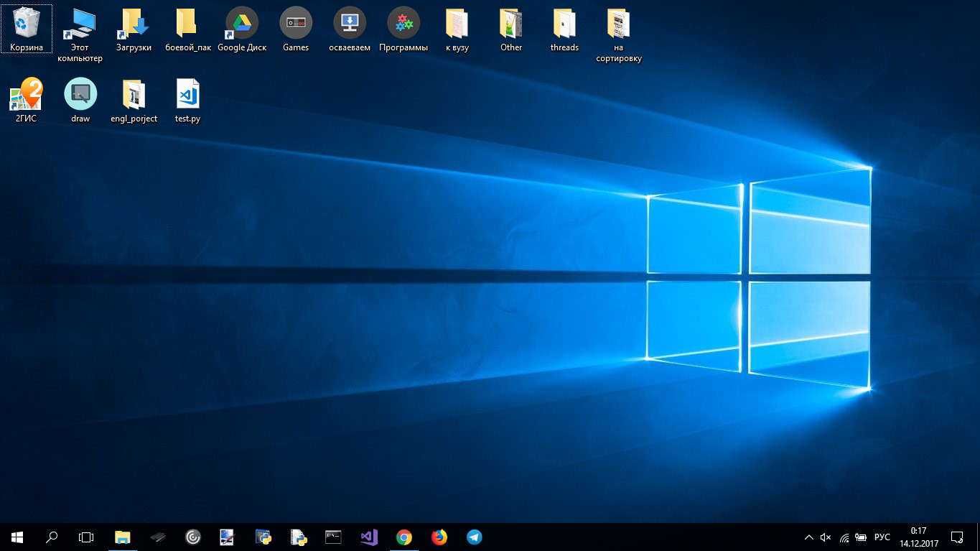The image size is (980, 551).
Task: Click the на сортировку folder
Action: point(619,34)
